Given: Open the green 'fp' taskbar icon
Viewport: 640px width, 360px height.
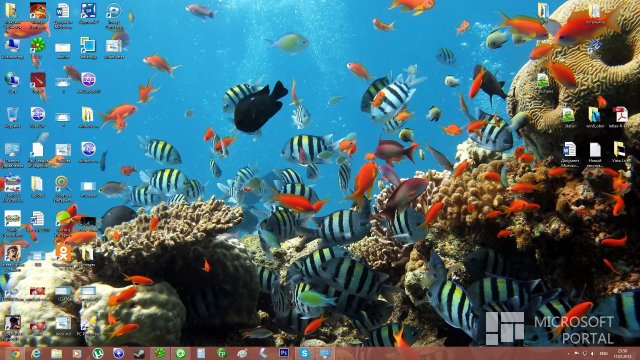Looking at the screenshot, I should [x=222, y=353].
